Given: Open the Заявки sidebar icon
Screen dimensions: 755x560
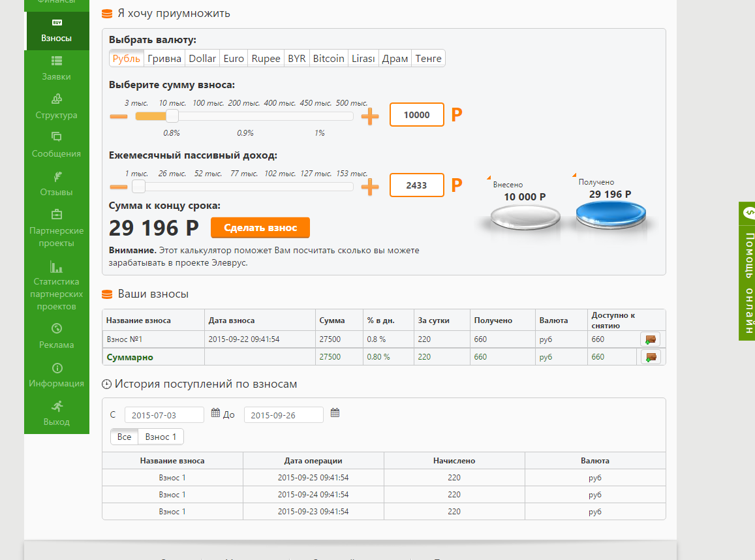Looking at the screenshot, I should click(57, 61).
